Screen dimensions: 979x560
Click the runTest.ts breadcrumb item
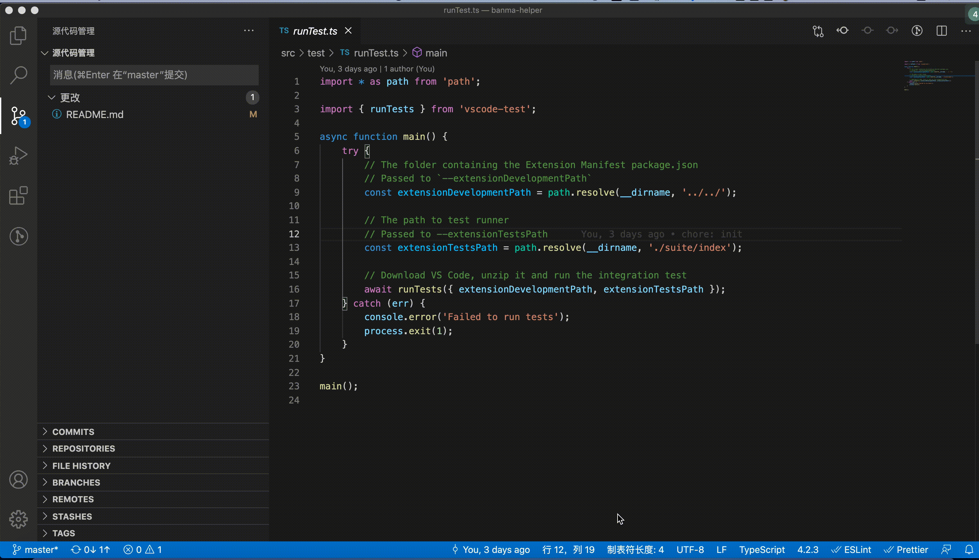[x=369, y=53]
